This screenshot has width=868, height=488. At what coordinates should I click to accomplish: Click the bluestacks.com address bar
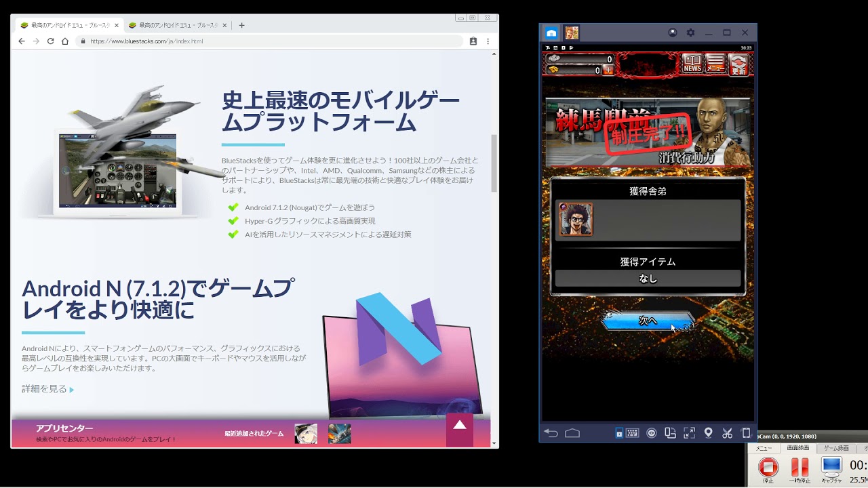[269, 41]
